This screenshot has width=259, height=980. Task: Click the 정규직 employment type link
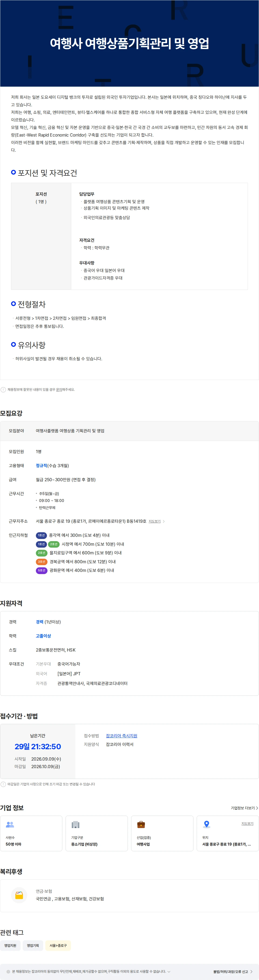point(42,466)
